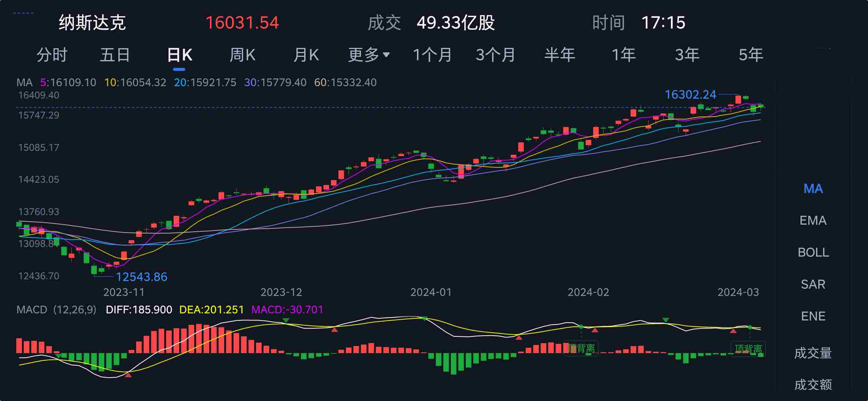Click the DIFF:185.900 value

(139, 310)
